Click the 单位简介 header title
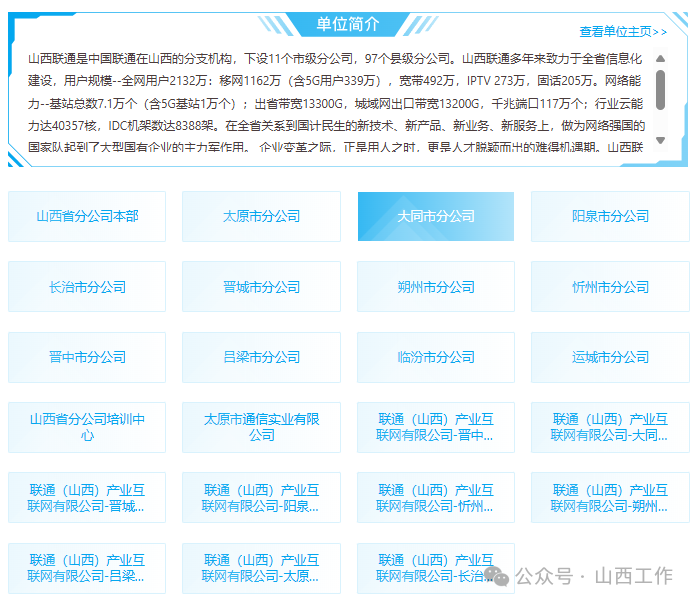695x604 pixels. click(348, 24)
